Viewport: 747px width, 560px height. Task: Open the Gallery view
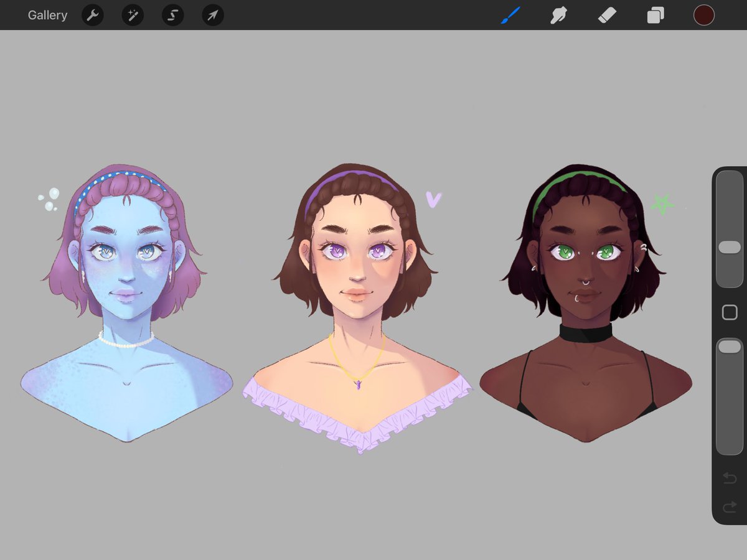click(47, 15)
